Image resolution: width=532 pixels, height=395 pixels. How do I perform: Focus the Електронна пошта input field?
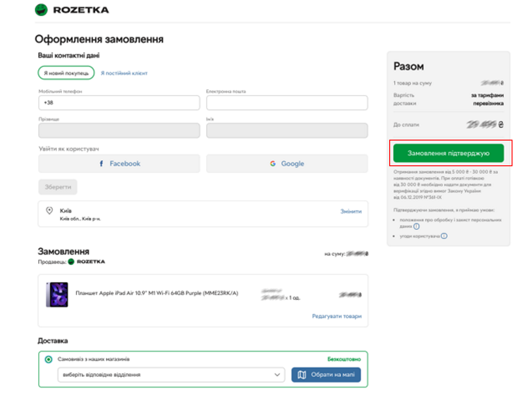[x=287, y=103]
